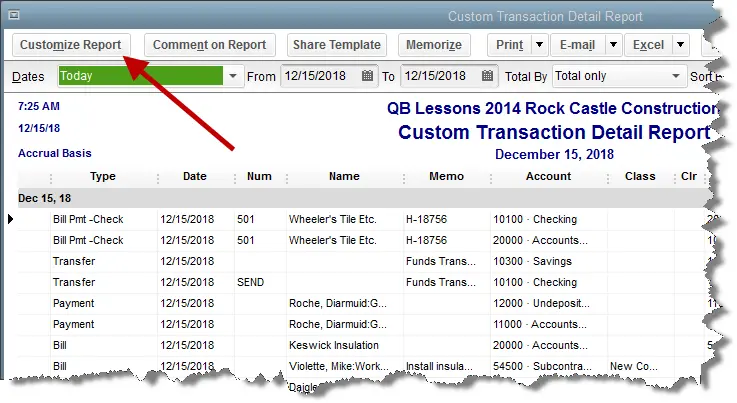Open the From date calendar picker
This screenshot has width=737, height=403.
[367, 76]
